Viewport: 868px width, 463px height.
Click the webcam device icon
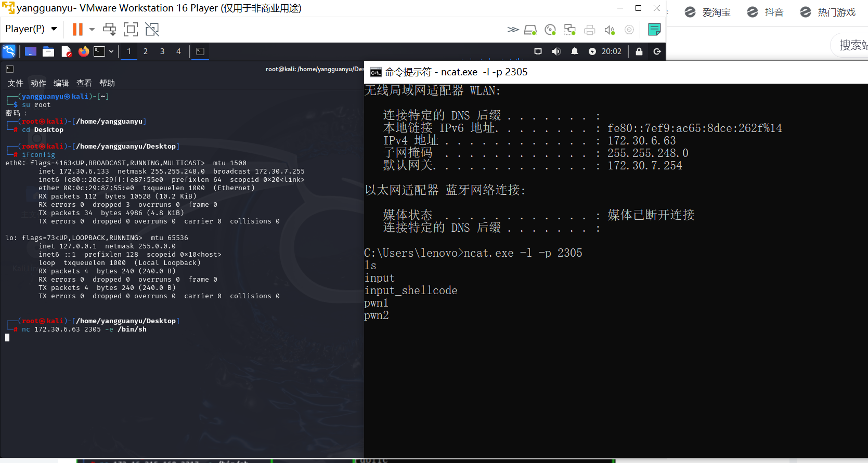click(x=629, y=30)
